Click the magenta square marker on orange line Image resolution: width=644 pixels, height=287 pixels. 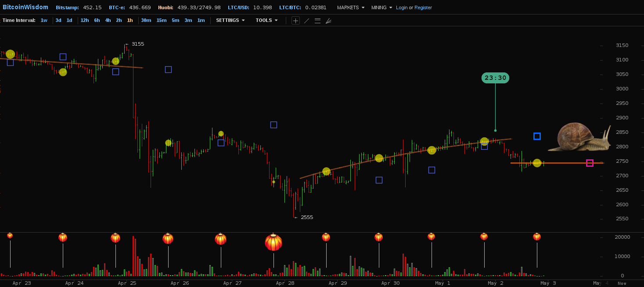590,163
